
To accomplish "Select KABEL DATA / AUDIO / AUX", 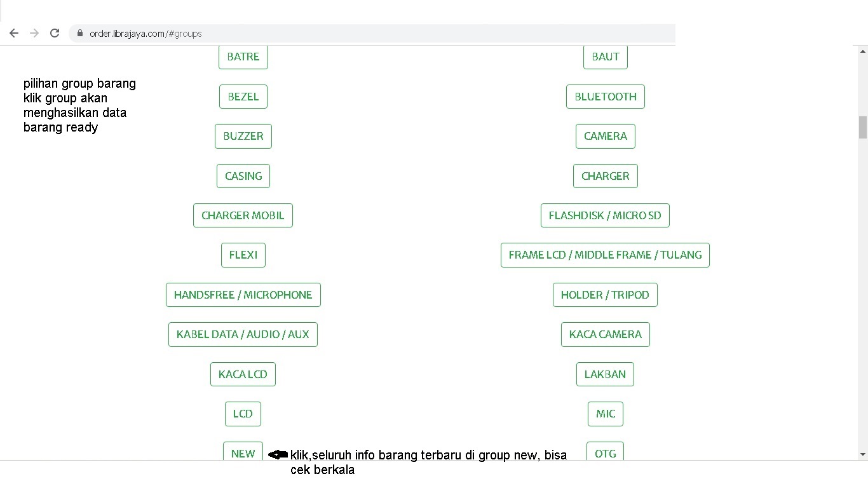I will pyautogui.click(x=243, y=334).
